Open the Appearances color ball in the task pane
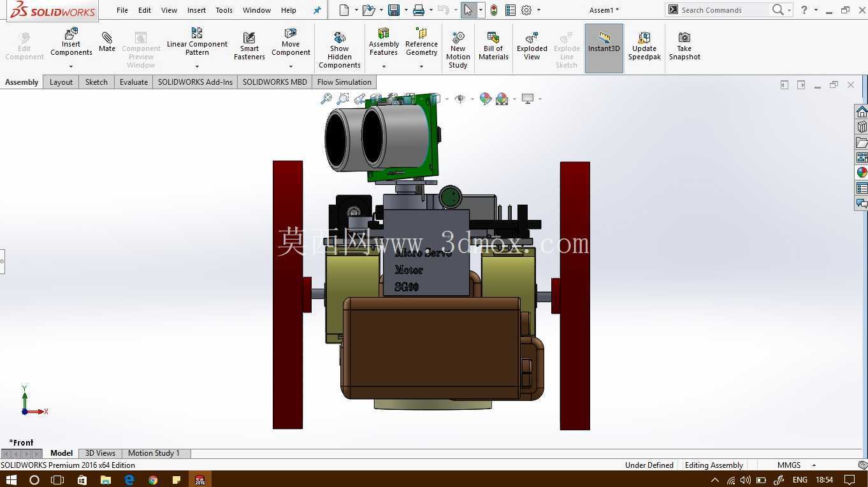Viewport: 868px width, 487px height. 862,173
